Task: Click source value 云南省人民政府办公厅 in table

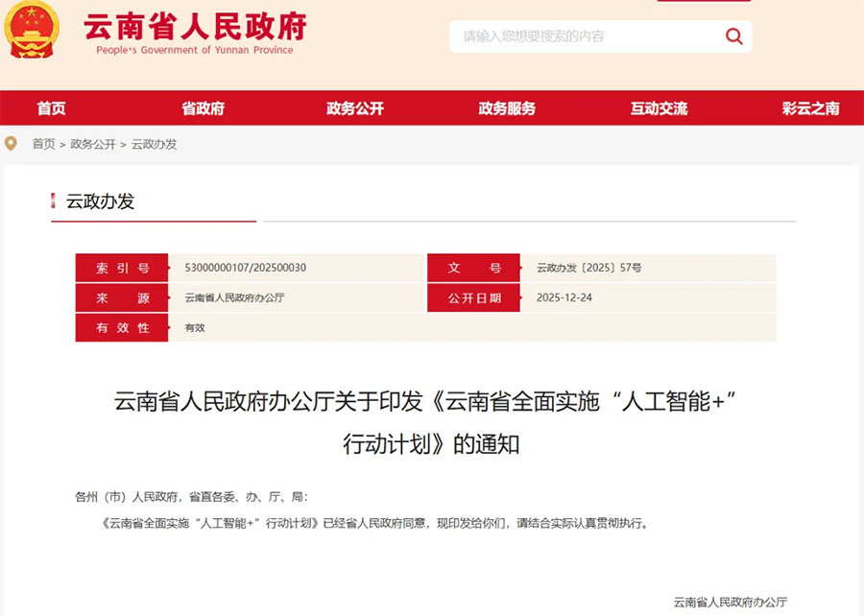Action: pyautogui.click(x=234, y=297)
